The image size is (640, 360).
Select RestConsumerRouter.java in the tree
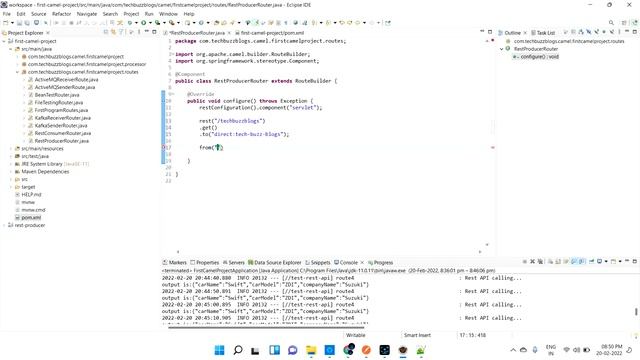62,133
